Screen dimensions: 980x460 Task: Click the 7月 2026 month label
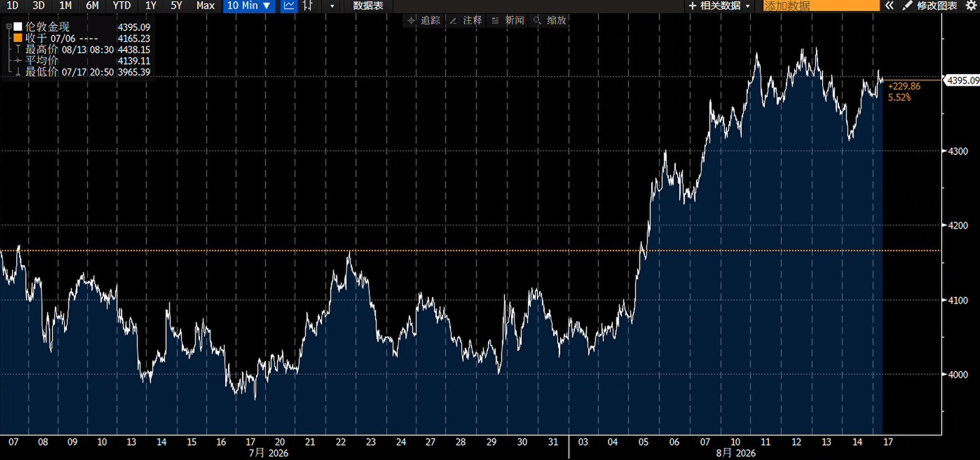click(x=268, y=453)
